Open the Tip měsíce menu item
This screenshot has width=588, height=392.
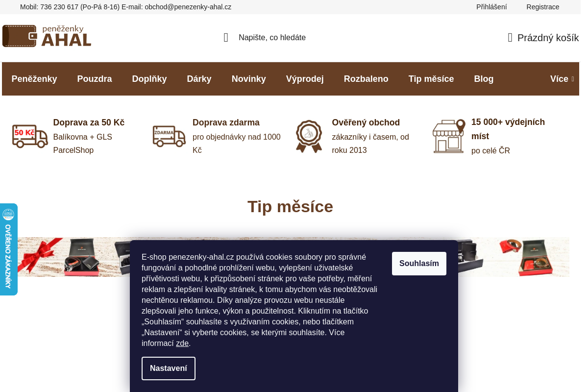431,79
